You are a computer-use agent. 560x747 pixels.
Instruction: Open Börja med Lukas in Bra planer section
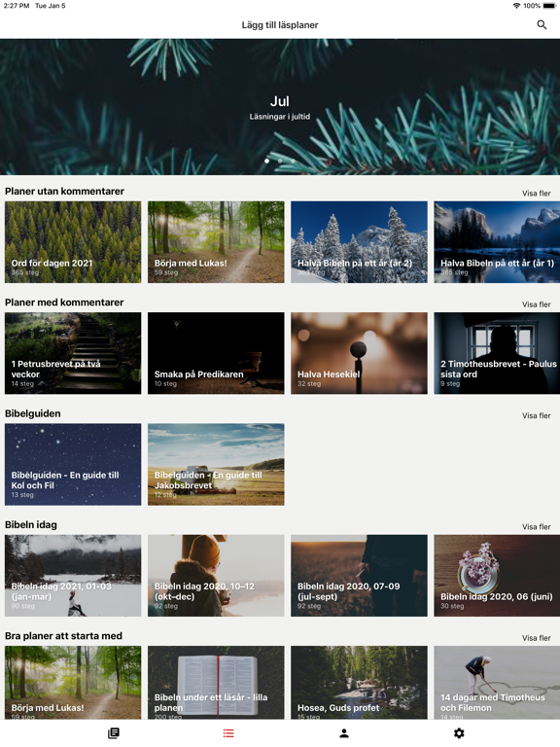pyautogui.click(x=73, y=682)
